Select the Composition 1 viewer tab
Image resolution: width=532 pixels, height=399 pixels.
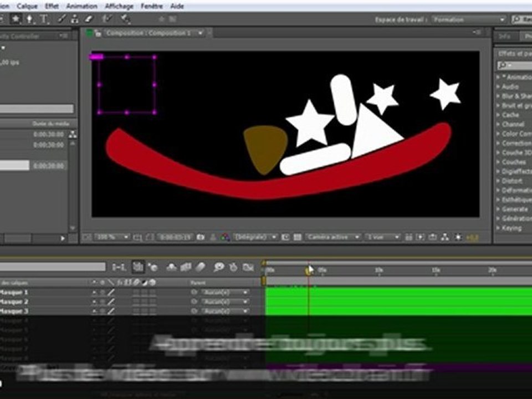(149, 33)
